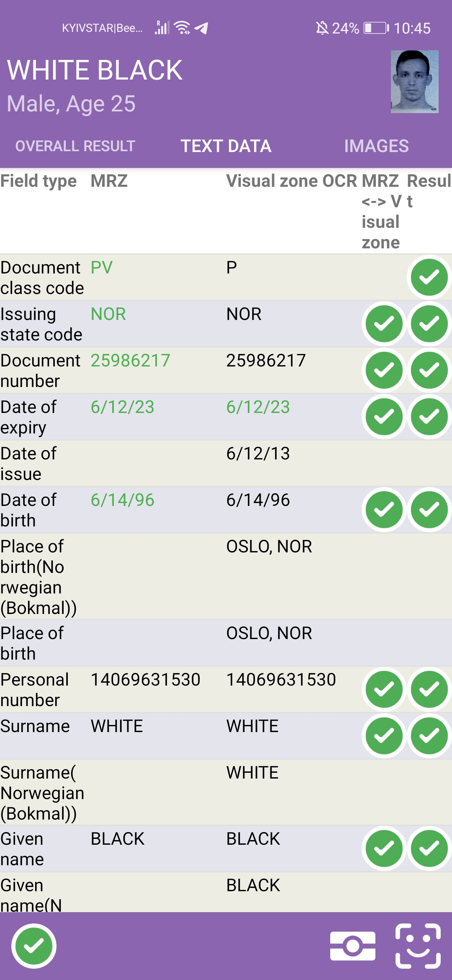
Task: Tap the green overall status checkmark at bottom
Action: (34, 946)
